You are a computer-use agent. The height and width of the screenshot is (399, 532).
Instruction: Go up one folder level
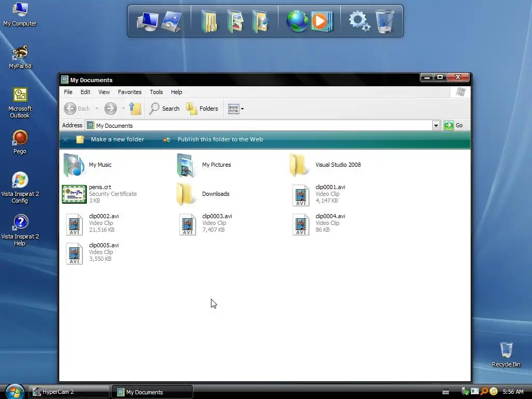(x=135, y=109)
